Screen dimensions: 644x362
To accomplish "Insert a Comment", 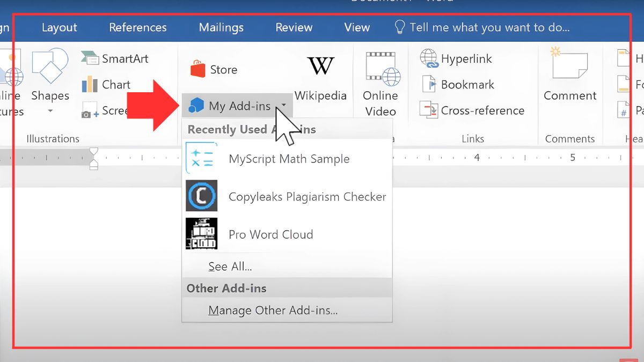I will click(570, 74).
